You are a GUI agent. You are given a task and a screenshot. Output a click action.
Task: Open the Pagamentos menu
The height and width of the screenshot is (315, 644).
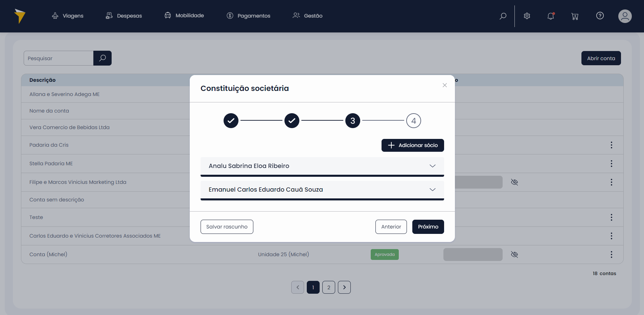point(249,16)
